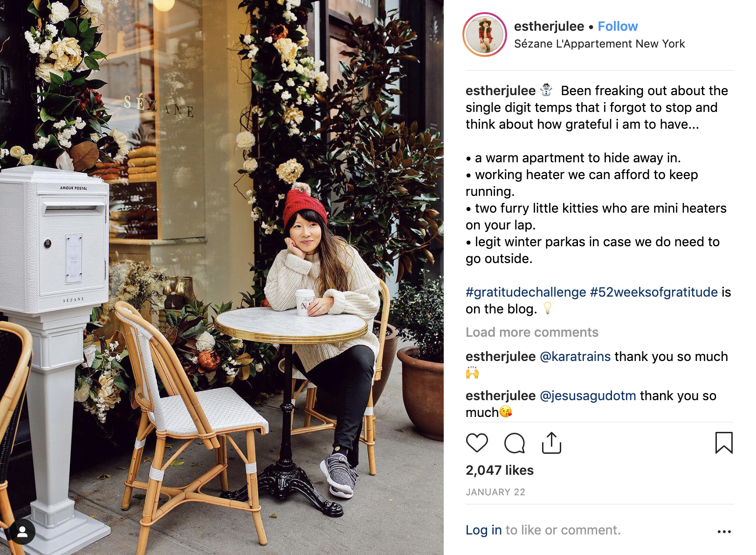This screenshot has width=756, height=555.
Task: Open more options three-dot menu
Action: (724, 532)
